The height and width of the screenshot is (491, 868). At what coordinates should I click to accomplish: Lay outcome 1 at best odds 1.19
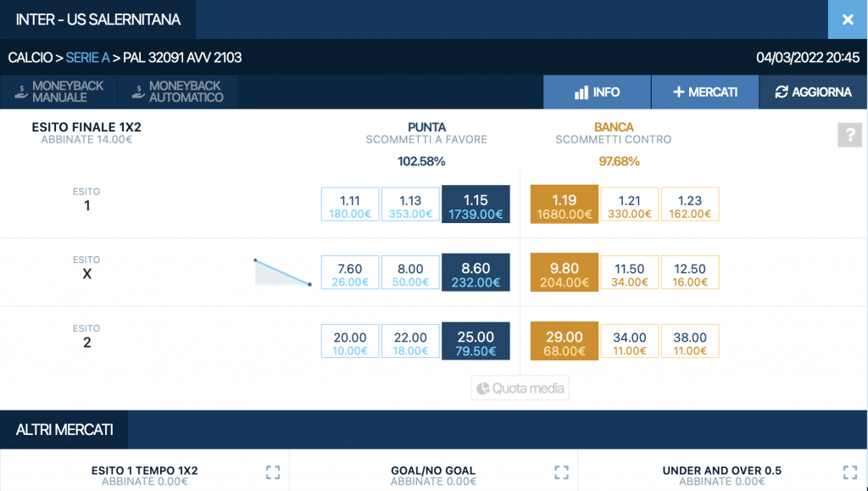pyautogui.click(x=564, y=204)
